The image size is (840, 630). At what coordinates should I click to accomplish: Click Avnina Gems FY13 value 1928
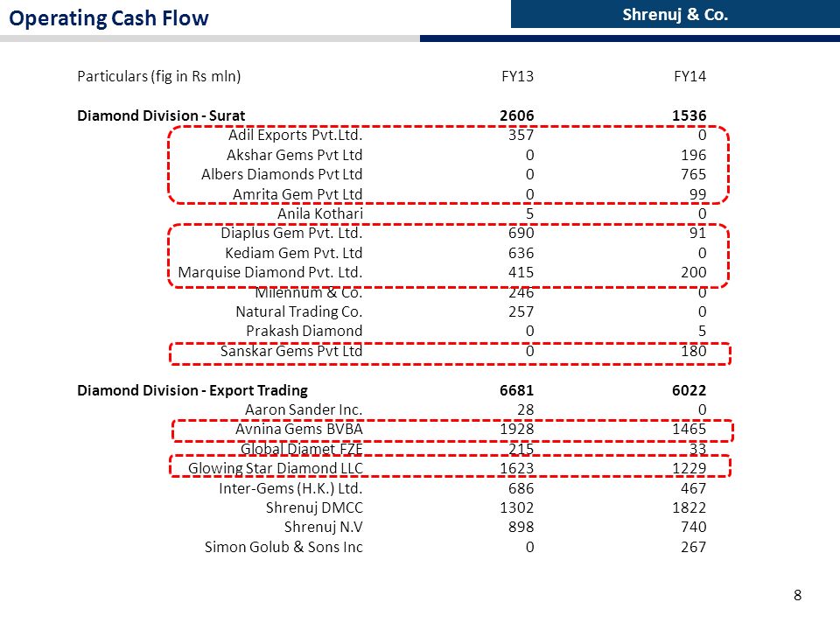point(517,429)
